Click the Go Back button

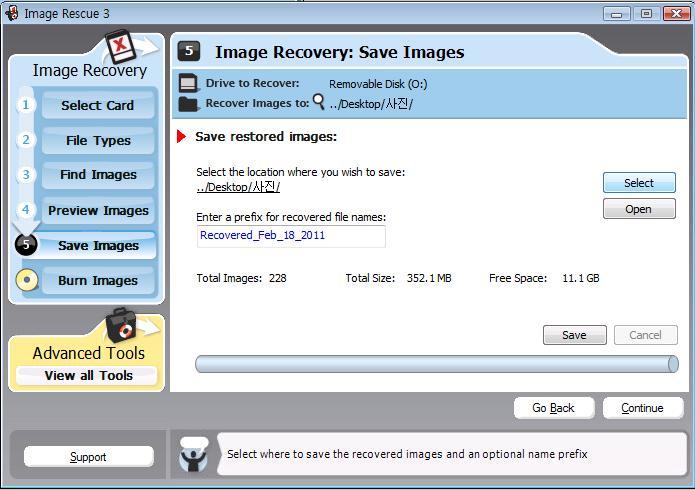[x=554, y=408]
